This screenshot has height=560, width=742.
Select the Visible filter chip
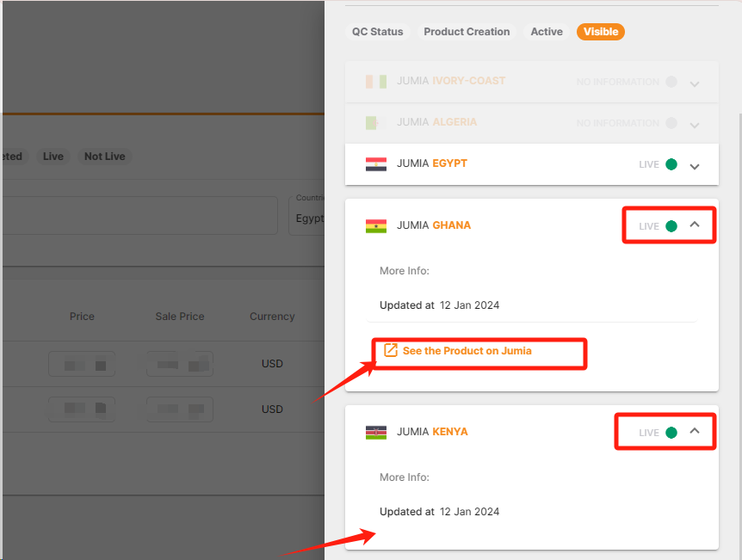point(600,32)
